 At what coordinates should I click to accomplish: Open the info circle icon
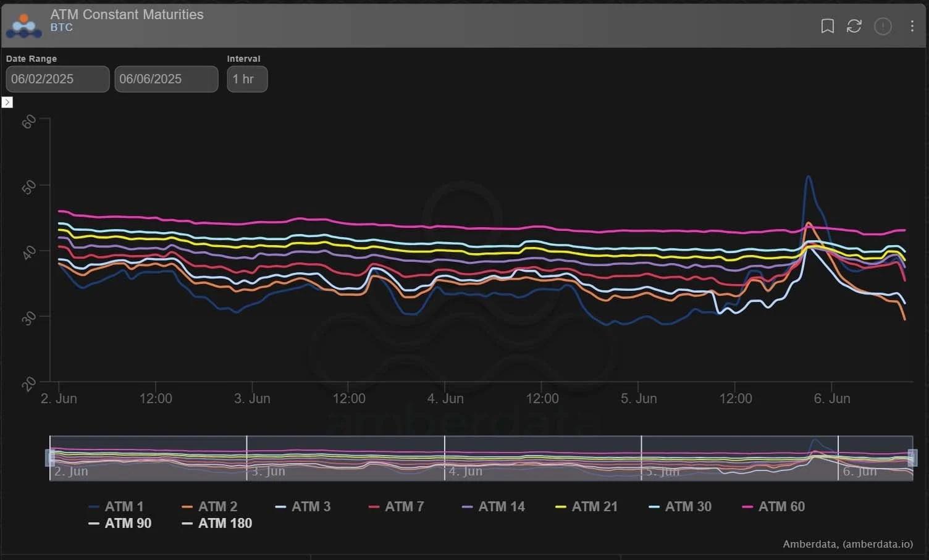click(883, 26)
